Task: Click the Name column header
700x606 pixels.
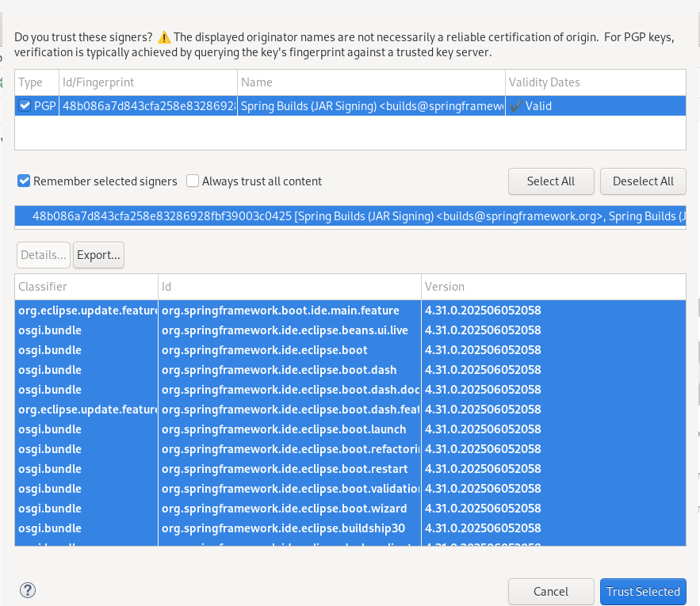Action: point(372,82)
